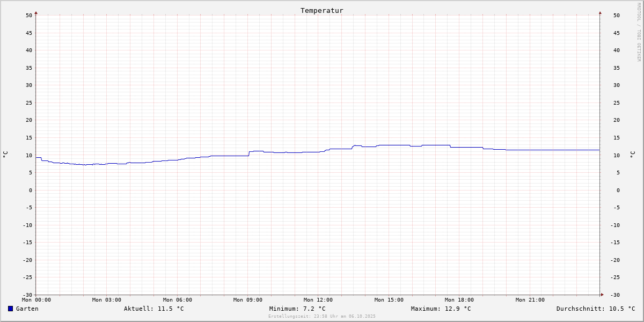
Task: Select the Durchschnitt: 10.5 °C value
Action: point(596,309)
